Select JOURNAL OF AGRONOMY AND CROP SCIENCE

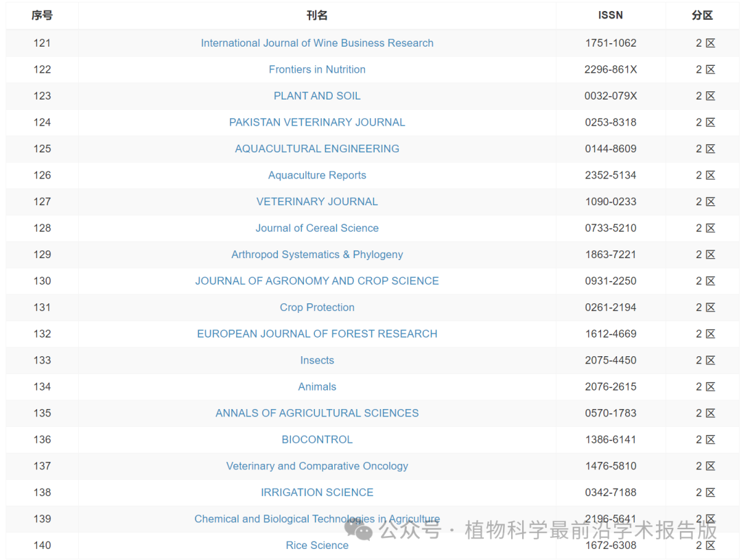[x=317, y=281]
